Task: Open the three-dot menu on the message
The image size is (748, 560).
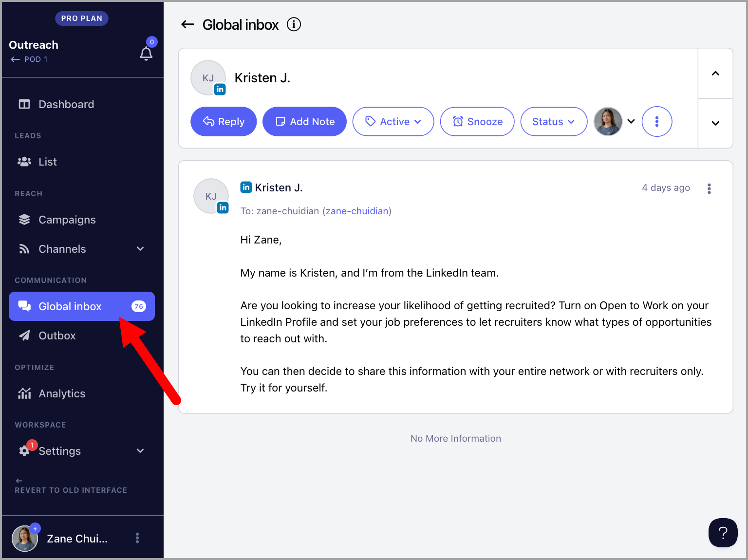Action: (x=709, y=188)
